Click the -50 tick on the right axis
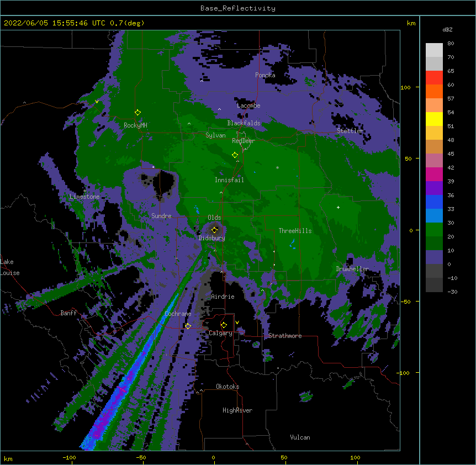This screenshot has width=476, height=465. 405,302
